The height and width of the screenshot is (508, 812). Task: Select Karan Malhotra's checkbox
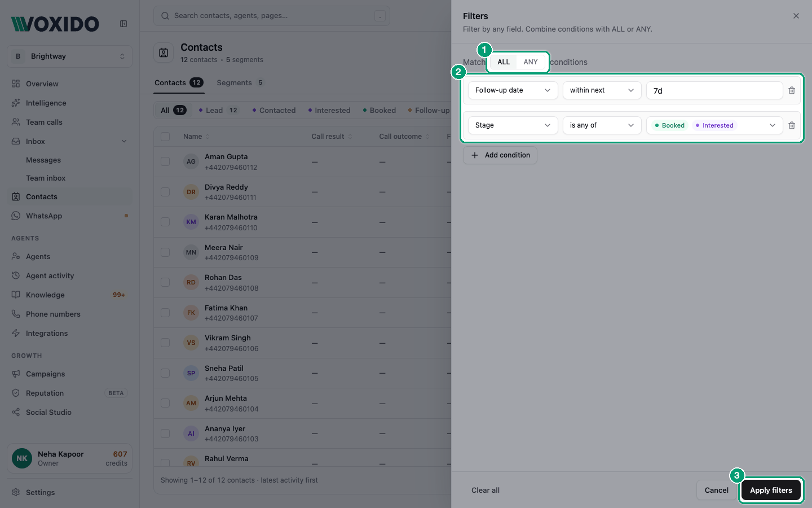click(165, 222)
